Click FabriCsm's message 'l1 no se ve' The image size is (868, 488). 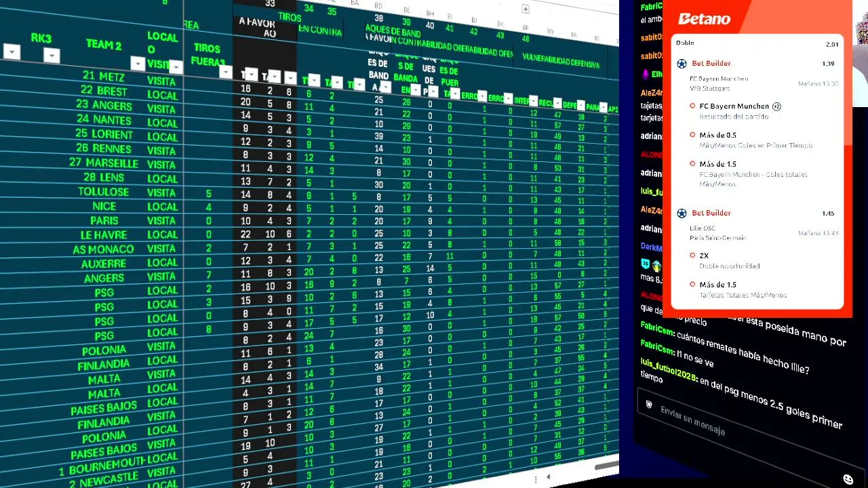coord(695,359)
